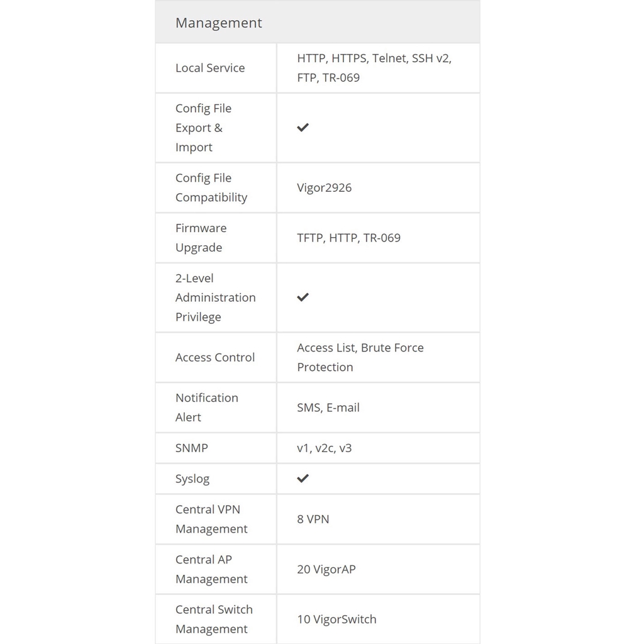Image resolution: width=644 pixels, height=644 pixels.
Task: Click the SMS, E-mail value
Action: click(x=328, y=408)
